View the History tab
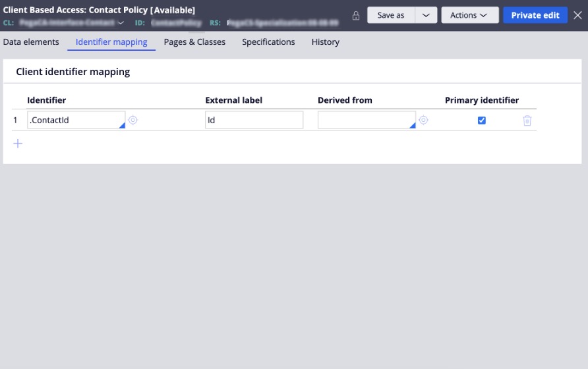Image resolution: width=588 pixels, height=369 pixels. point(326,42)
